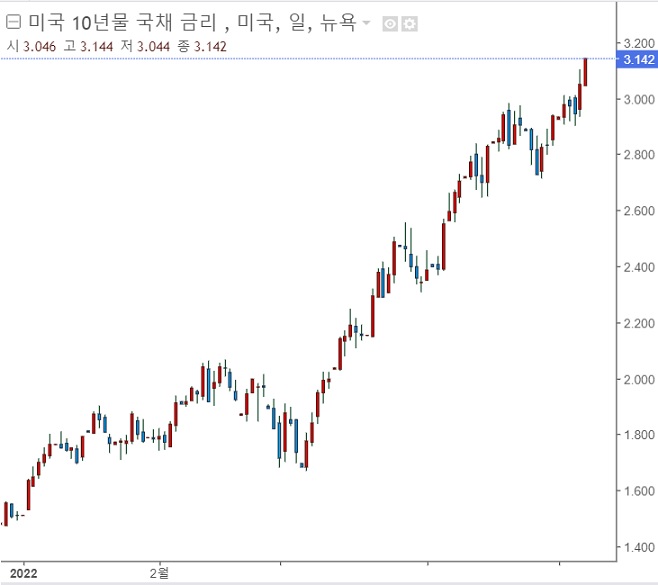This screenshot has width=658, height=585.
Task: Open chart settings with the gear icon
Action: click(409, 24)
